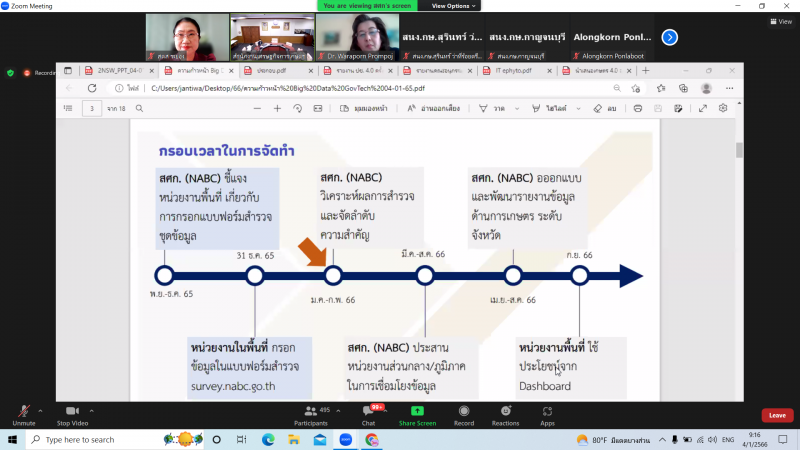Screen dimensions: 800x450
Task: Click the PDF vertical scrollbar thumb
Action: 739,150
